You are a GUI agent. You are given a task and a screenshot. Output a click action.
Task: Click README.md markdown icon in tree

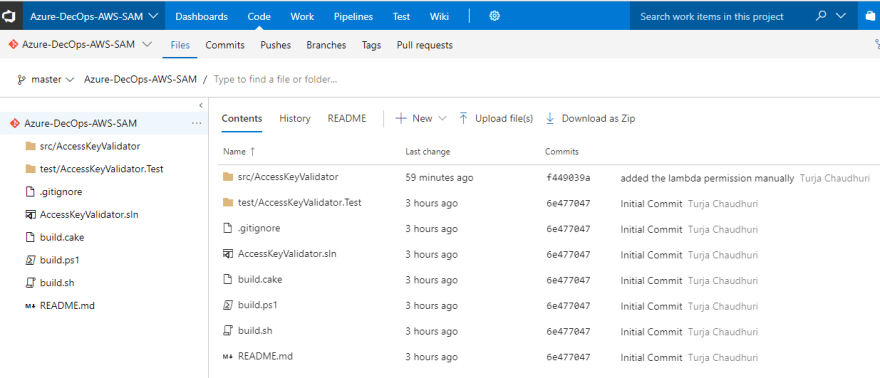pos(30,306)
